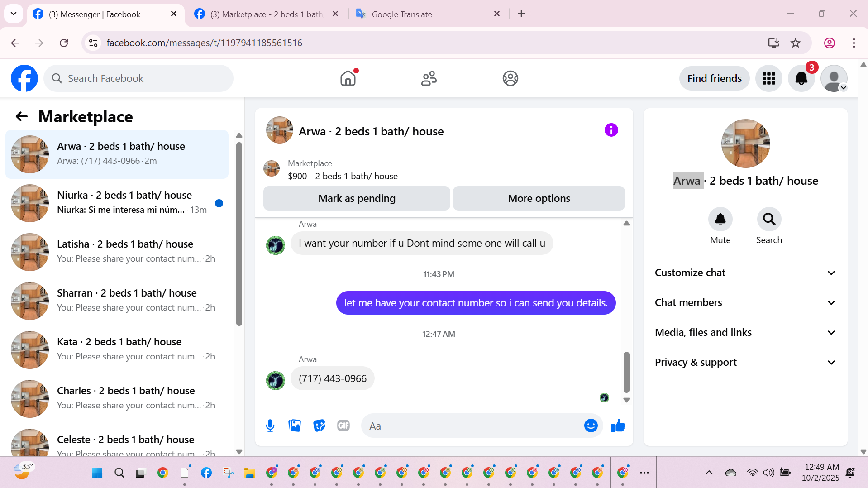Open the notifications bell with 3 badge
Image resolution: width=868 pixels, height=488 pixels.
click(x=801, y=78)
